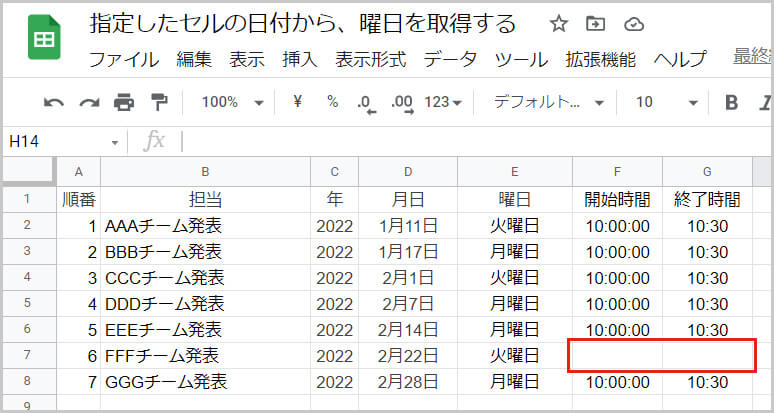Expand the name box dropdown arrow
Screen dimensions: 774x413
[115, 143]
